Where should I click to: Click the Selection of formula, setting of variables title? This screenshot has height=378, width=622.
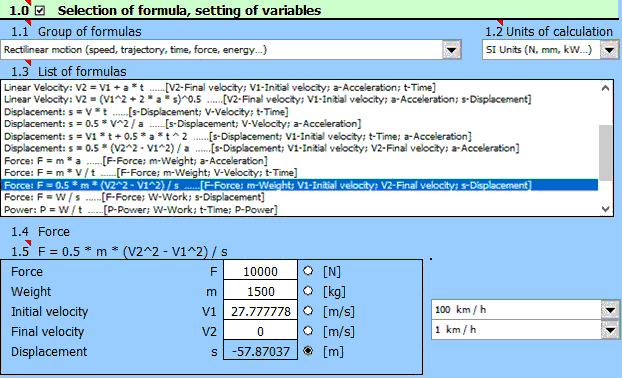click(x=189, y=10)
